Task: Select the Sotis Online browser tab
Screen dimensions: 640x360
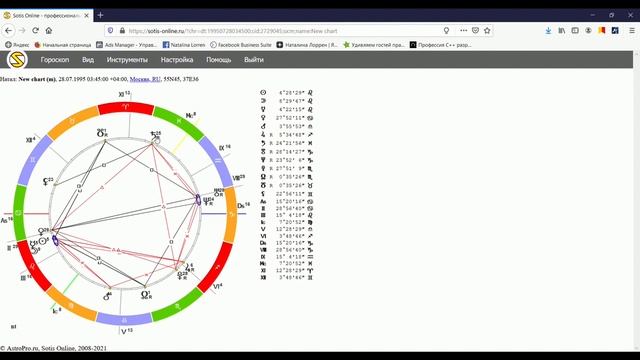Action: coord(47,16)
